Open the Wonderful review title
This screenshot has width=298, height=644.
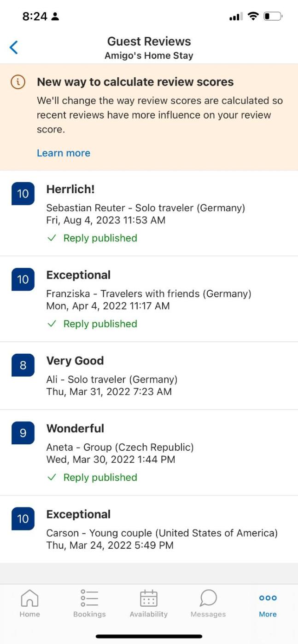[x=75, y=428]
